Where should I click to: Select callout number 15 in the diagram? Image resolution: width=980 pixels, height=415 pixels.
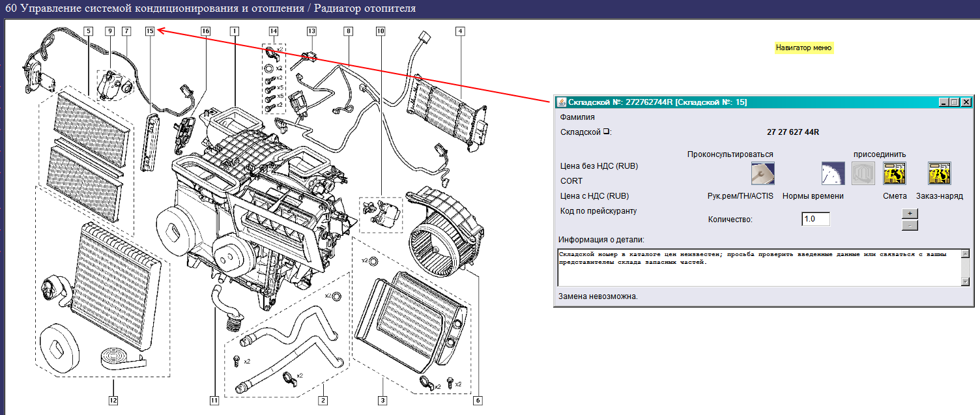(150, 31)
